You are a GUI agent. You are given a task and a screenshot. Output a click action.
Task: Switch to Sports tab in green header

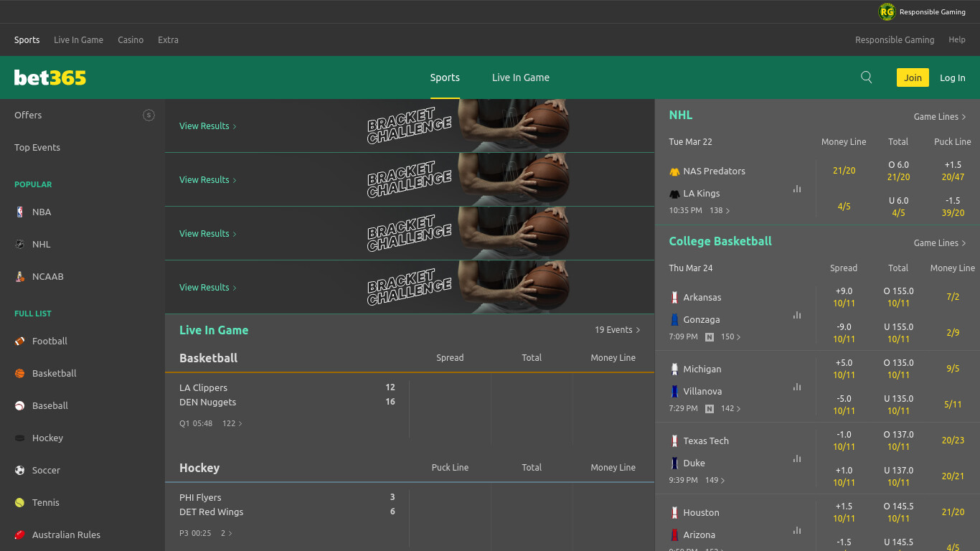click(x=445, y=77)
